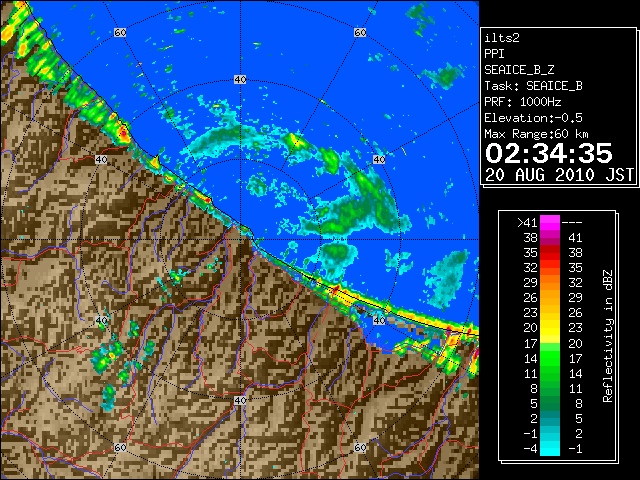Click the 'PRF: 1000Hz' line
Screen dimensions: 640x480
(x=523, y=102)
